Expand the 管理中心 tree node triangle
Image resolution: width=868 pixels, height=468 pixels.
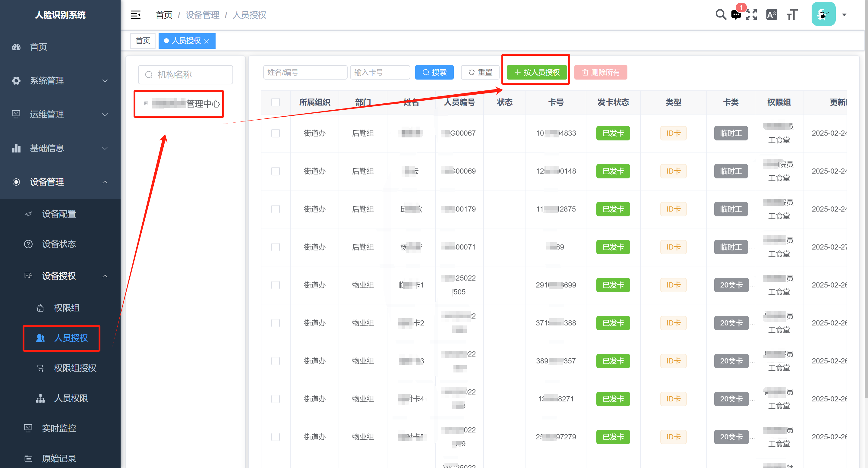[146, 103]
